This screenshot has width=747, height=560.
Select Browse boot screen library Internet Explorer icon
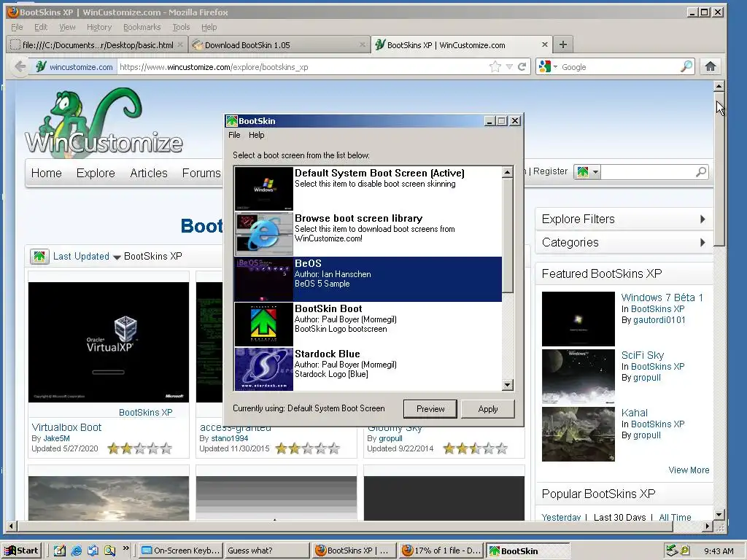pos(263,234)
